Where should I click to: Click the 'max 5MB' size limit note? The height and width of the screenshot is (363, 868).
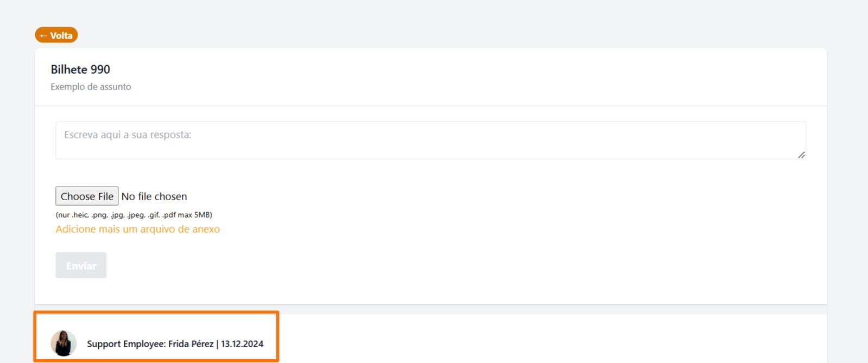coord(195,215)
